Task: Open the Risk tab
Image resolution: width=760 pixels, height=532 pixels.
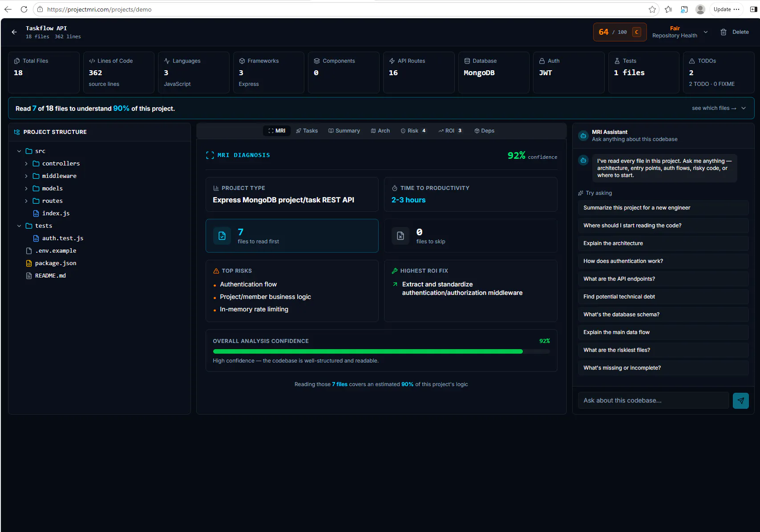Action: (413, 131)
